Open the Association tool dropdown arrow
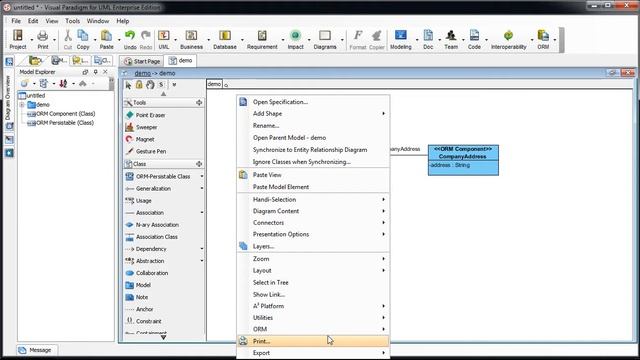Image resolution: width=640 pixels, height=360 pixels. pyautogui.click(x=202, y=213)
